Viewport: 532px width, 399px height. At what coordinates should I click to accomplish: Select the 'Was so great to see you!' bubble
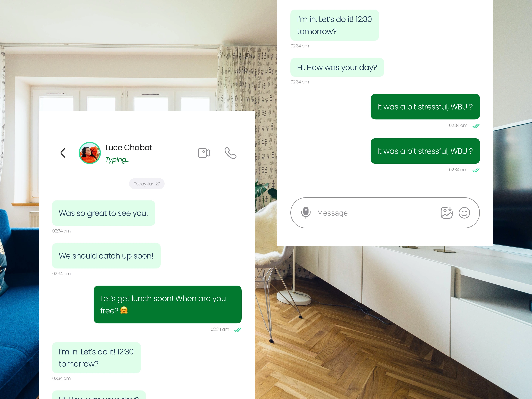tap(104, 213)
